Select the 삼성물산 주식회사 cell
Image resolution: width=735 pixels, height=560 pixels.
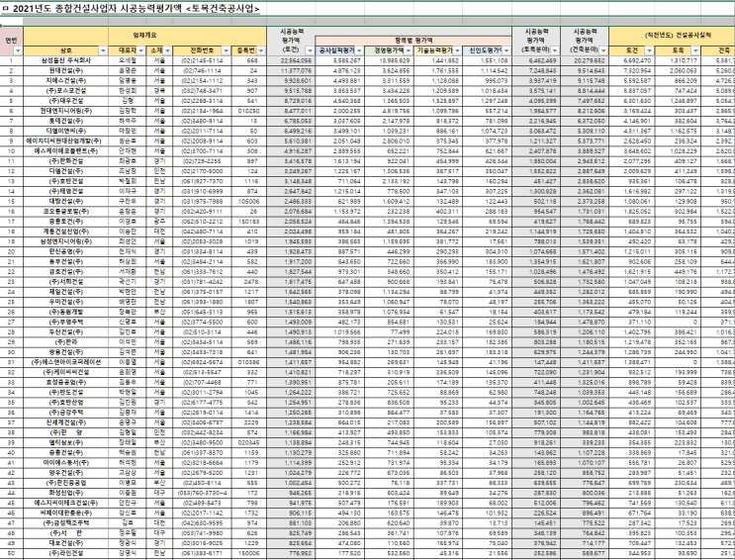(x=65, y=60)
